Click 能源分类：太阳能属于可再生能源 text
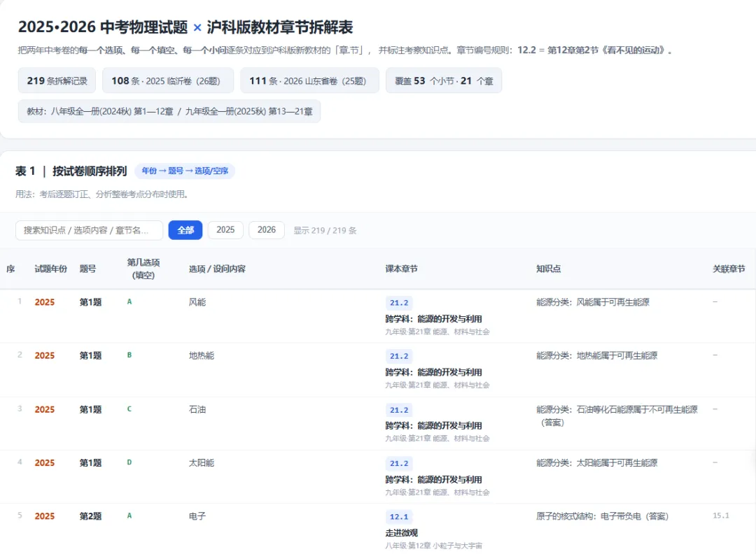The width and height of the screenshot is (756, 554). tap(597, 463)
